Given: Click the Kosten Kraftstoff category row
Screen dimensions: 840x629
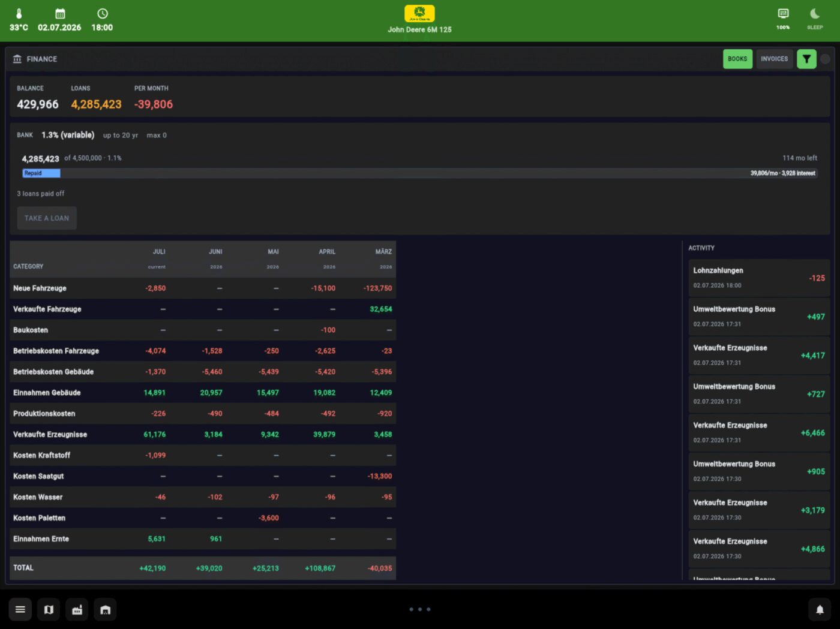Looking at the screenshot, I should pyautogui.click(x=203, y=455).
